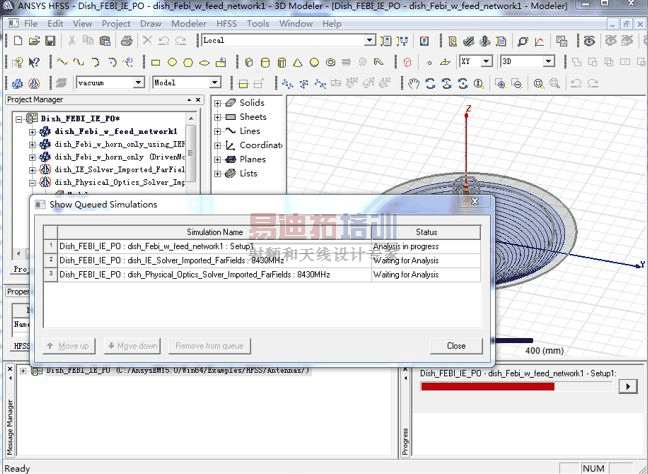
Task: Select the Pan hand tool
Action: (x=412, y=83)
